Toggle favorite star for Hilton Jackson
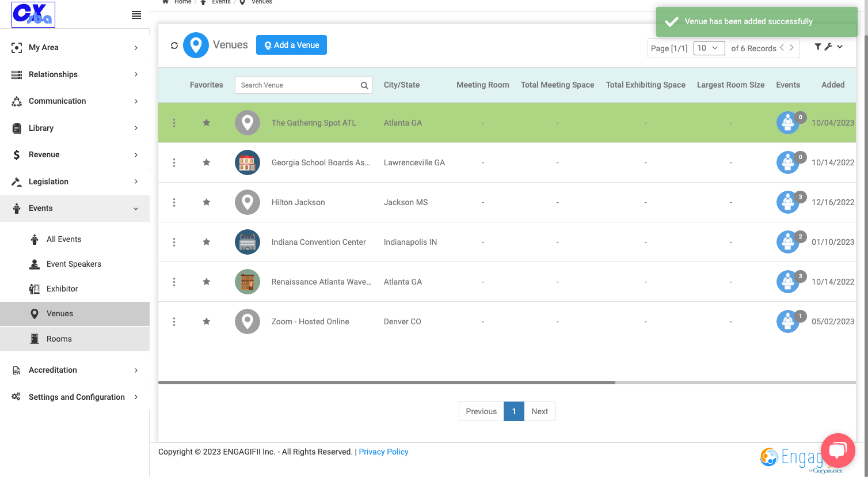Screen dimensions: 868x477 click(x=206, y=202)
